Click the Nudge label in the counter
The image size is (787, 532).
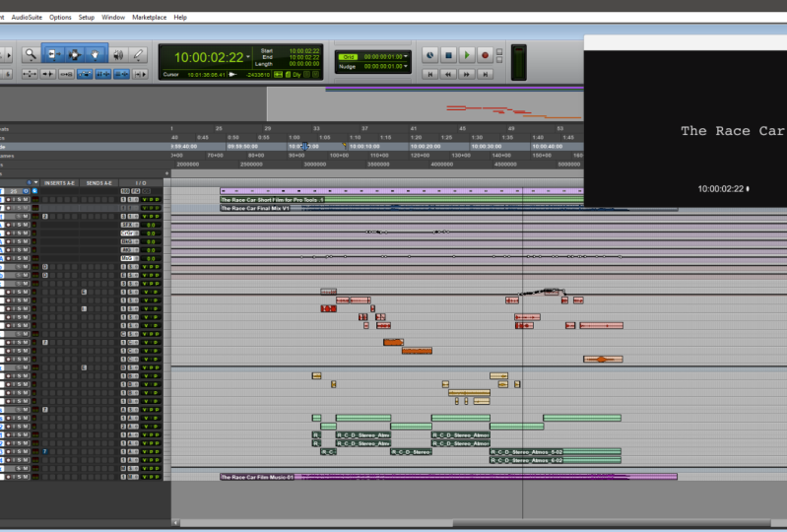tap(348, 66)
